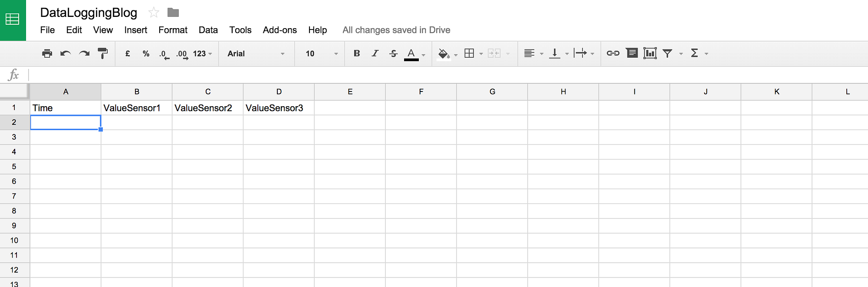Increase decimal places

pos(182,54)
